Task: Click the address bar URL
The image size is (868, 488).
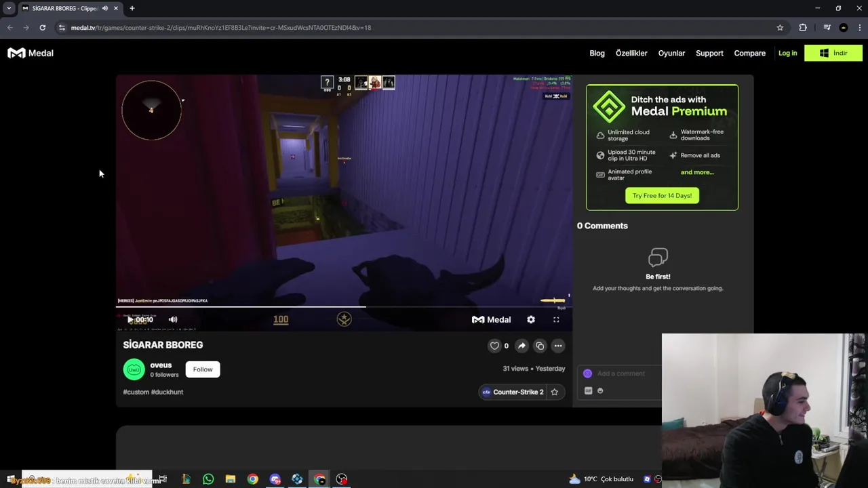Action: (221, 28)
